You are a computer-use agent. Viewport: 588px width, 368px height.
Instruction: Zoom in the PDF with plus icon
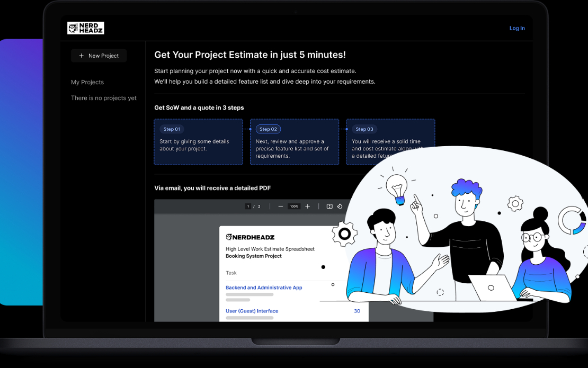[307, 207]
